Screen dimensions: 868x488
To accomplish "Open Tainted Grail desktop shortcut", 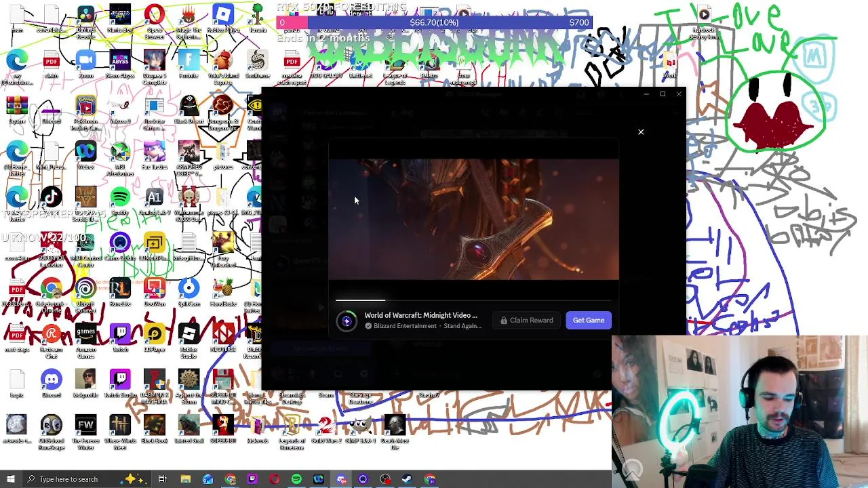I will tap(189, 428).
